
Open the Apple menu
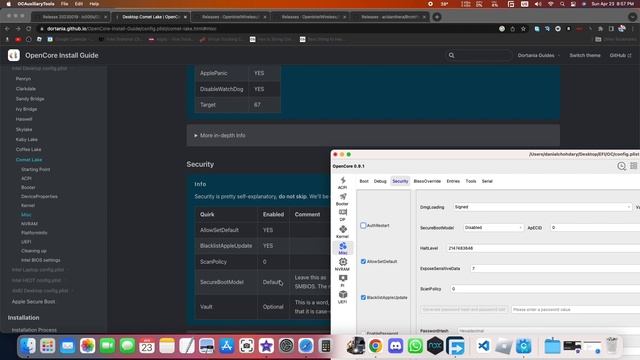coord(8,4)
